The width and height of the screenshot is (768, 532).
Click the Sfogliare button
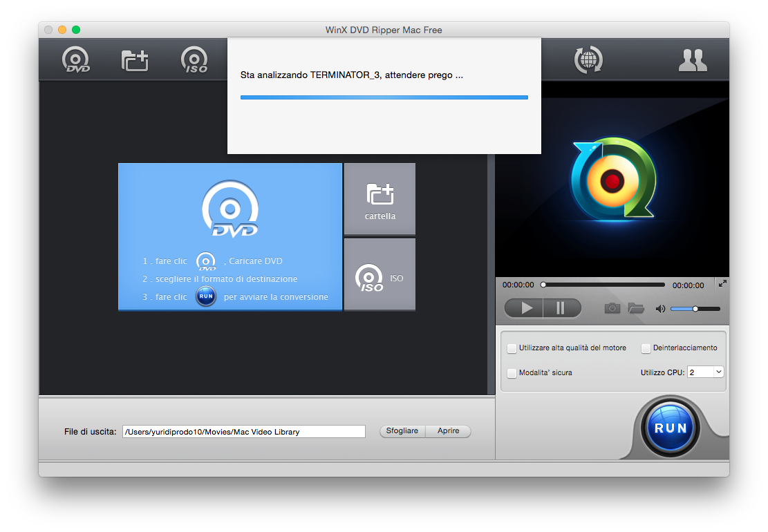[402, 430]
